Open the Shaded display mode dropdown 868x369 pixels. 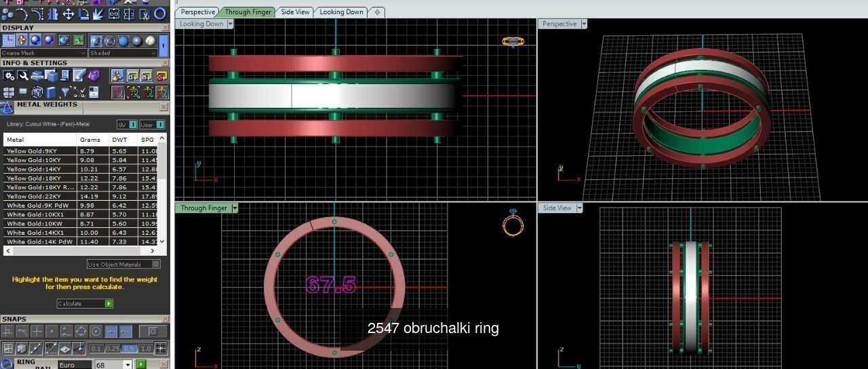click(x=123, y=53)
